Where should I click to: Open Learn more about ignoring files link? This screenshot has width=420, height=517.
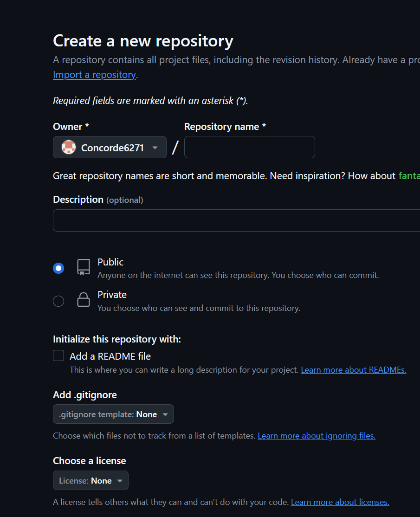tap(317, 436)
